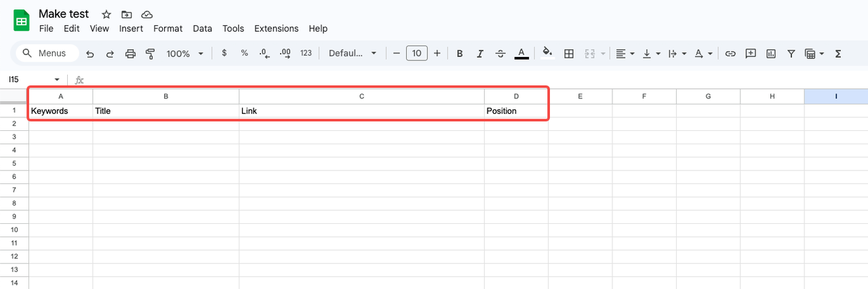Open the font family dropdown
Viewport: 868px width, 289px height.
point(352,54)
